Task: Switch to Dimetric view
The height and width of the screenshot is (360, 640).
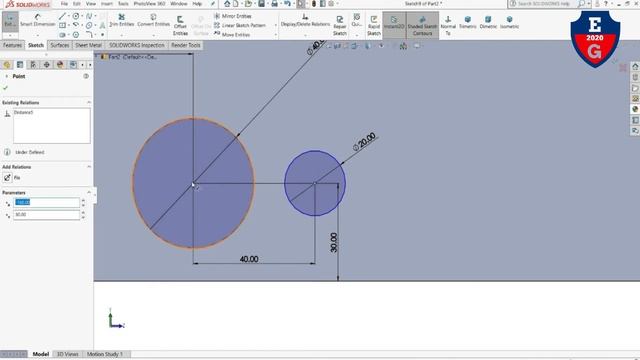Action: pos(488,22)
